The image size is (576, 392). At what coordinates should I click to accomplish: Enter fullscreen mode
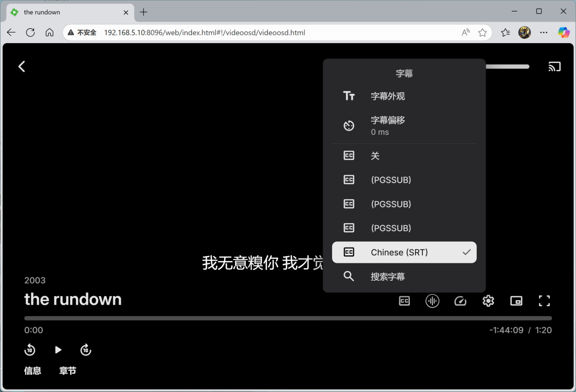click(x=544, y=301)
